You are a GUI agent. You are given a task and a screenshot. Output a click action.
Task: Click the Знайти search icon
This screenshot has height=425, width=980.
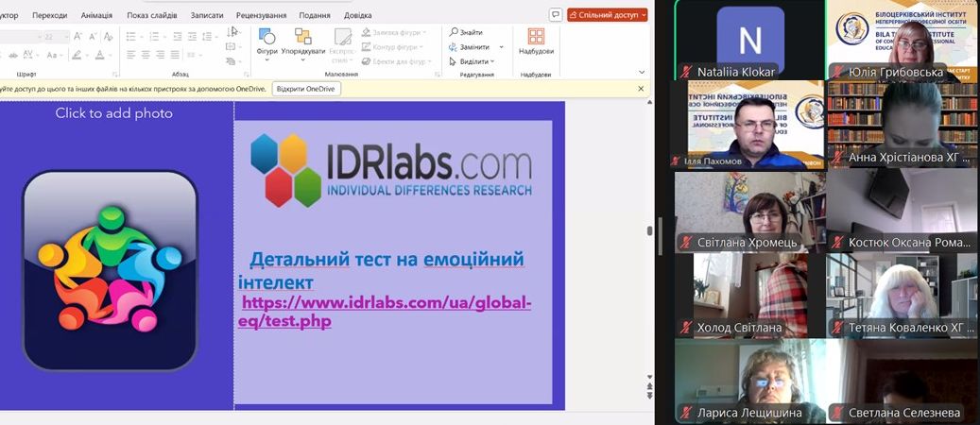[x=455, y=32]
